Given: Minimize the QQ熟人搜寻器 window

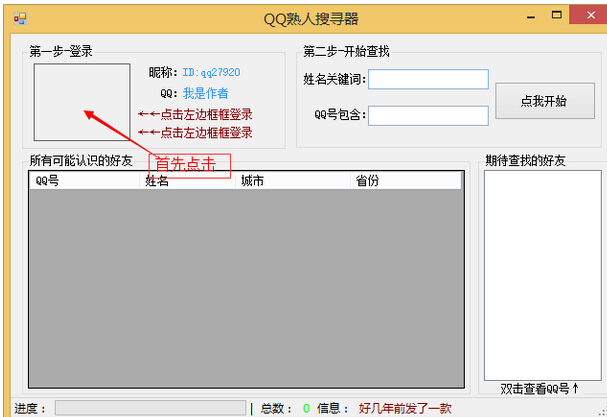Looking at the screenshot, I should point(531,16).
